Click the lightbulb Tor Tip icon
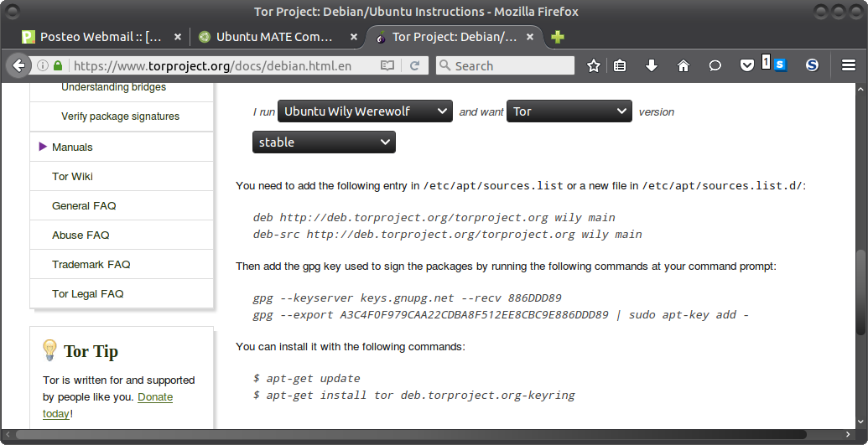The image size is (868, 445). tap(49, 350)
